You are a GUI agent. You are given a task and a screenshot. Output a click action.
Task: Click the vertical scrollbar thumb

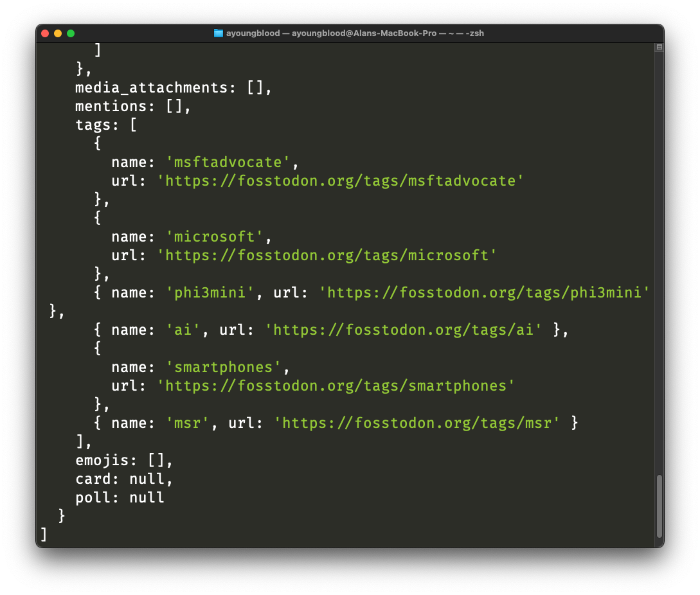(x=659, y=506)
